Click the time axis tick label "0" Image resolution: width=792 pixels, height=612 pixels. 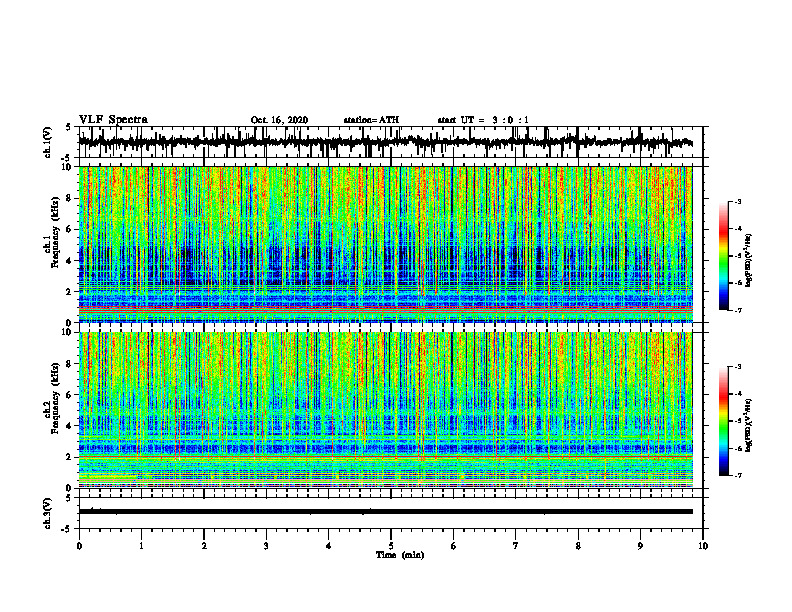coord(79,546)
